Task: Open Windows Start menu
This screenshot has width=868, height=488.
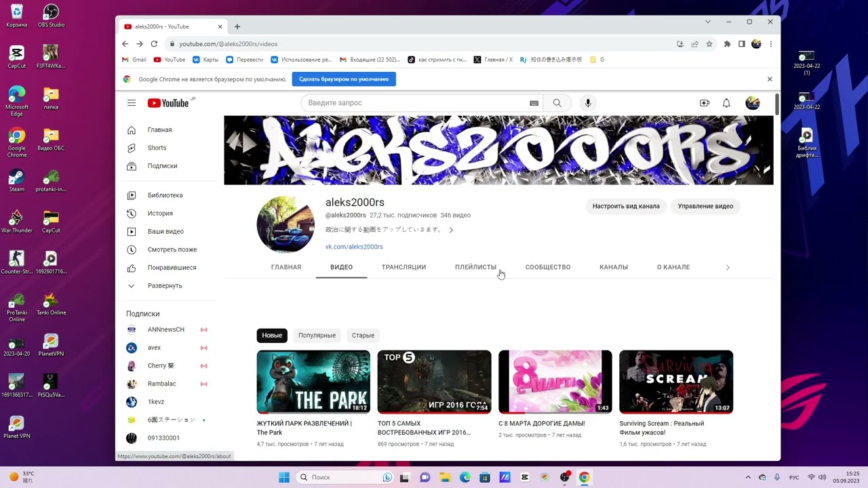Action: pyautogui.click(x=284, y=477)
